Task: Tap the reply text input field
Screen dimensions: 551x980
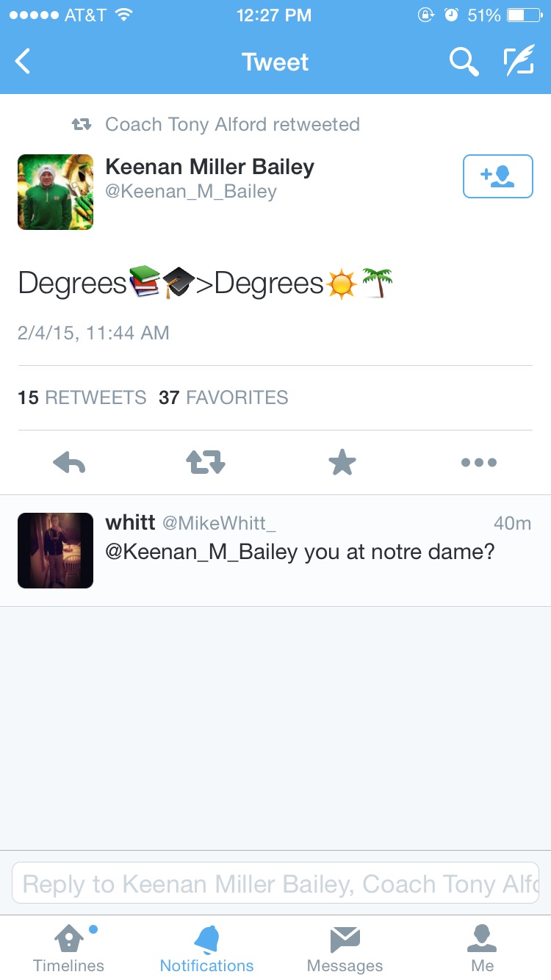Action: [275, 883]
